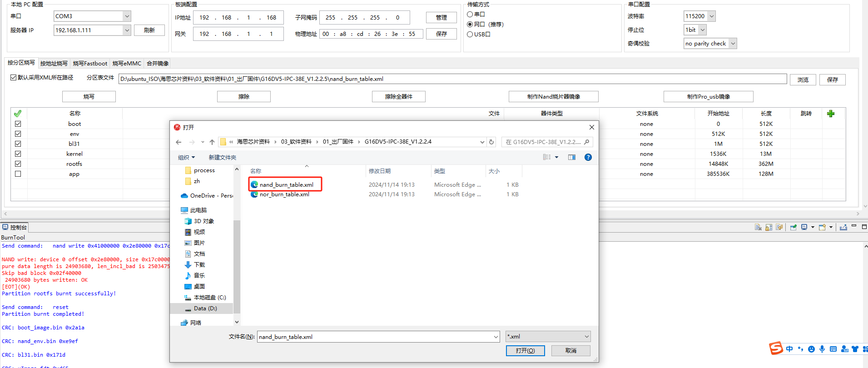Screen dimensions: 868x368
Task: Uncheck the rootfs partition checkbox
Action: tap(18, 164)
